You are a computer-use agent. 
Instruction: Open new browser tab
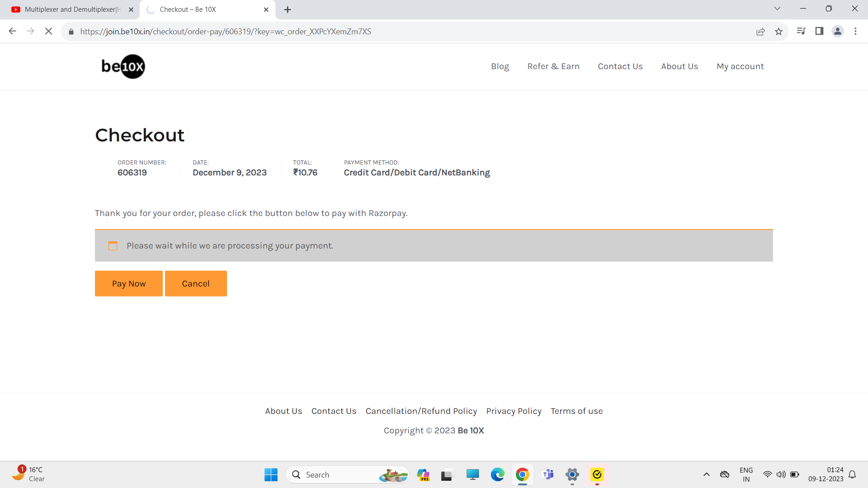[288, 9]
